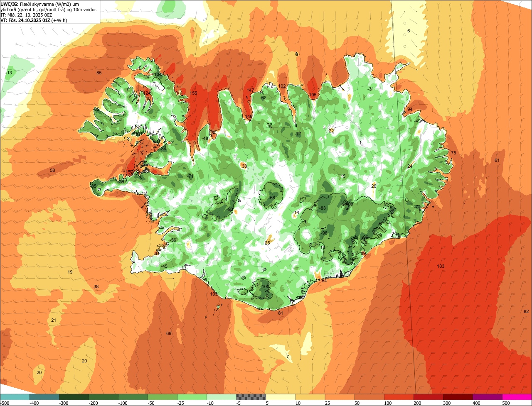Image resolution: width=532 pixels, height=406 pixels.
Task: Click the heat flux value 147
Action: coord(250,90)
